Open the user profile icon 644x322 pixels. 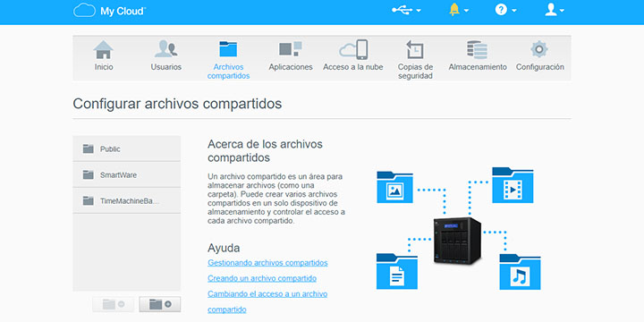(x=551, y=10)
